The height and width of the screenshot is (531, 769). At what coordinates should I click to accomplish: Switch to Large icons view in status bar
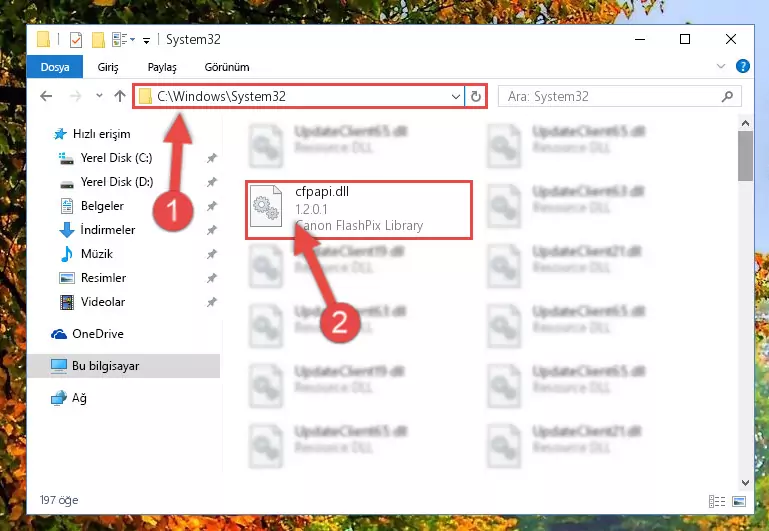(739, 501)
